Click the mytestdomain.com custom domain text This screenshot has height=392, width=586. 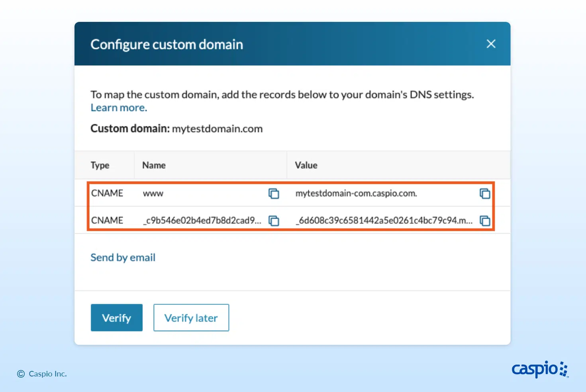coord(217,129)
